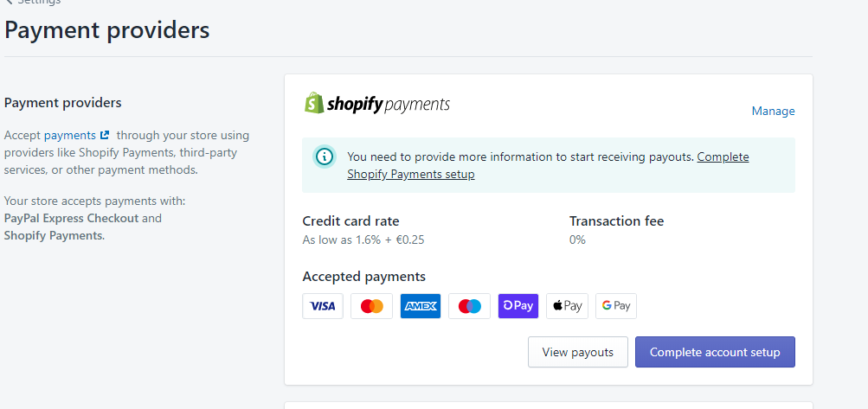Click the Google Pay icon
868x409 pixels.
click(616, 306)
